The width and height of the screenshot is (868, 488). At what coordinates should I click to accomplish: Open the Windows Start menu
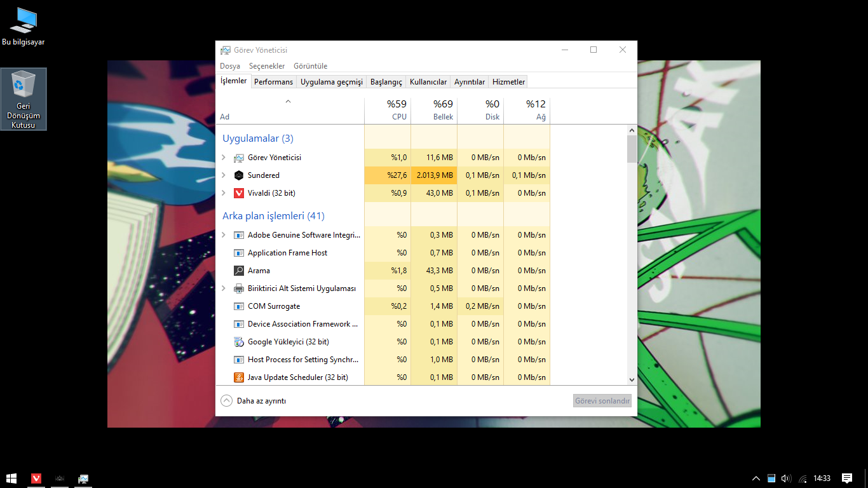(x=11, y=478)
